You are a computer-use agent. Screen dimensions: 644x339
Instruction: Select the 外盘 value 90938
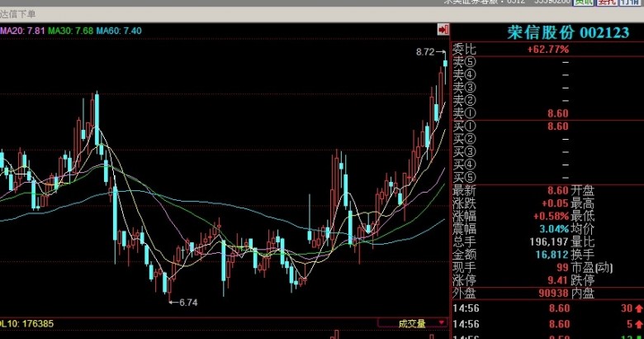[x=554, y=293]
